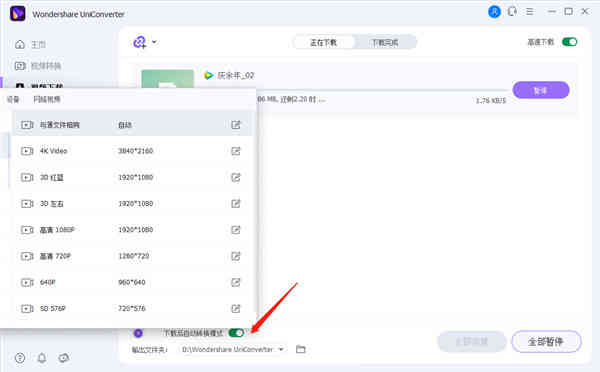Click the 全部暂停 button
Screen dimensions: 600x372
(x=546, y=341)
